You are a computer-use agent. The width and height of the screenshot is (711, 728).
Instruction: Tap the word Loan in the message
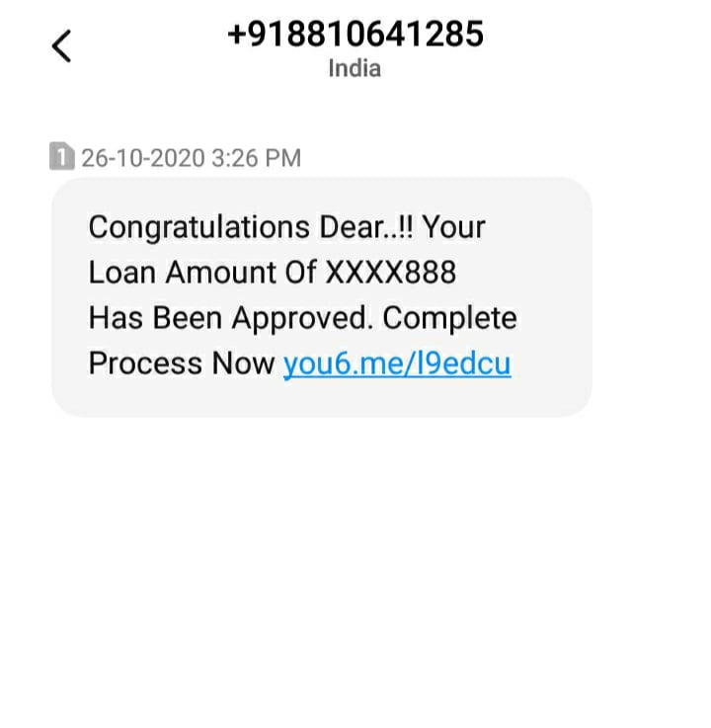click(124, 273)
